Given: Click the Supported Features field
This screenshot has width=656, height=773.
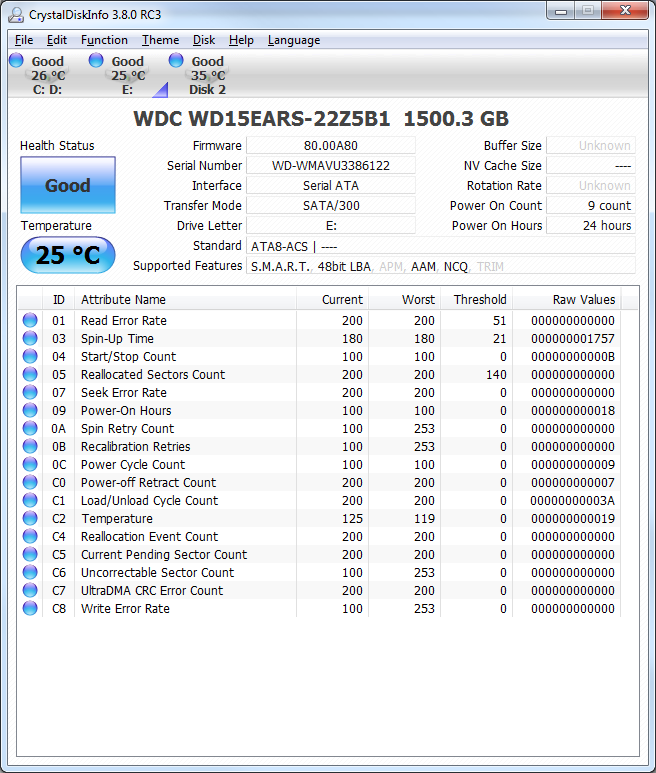Looking at the screenshot, I should [441, 266].
